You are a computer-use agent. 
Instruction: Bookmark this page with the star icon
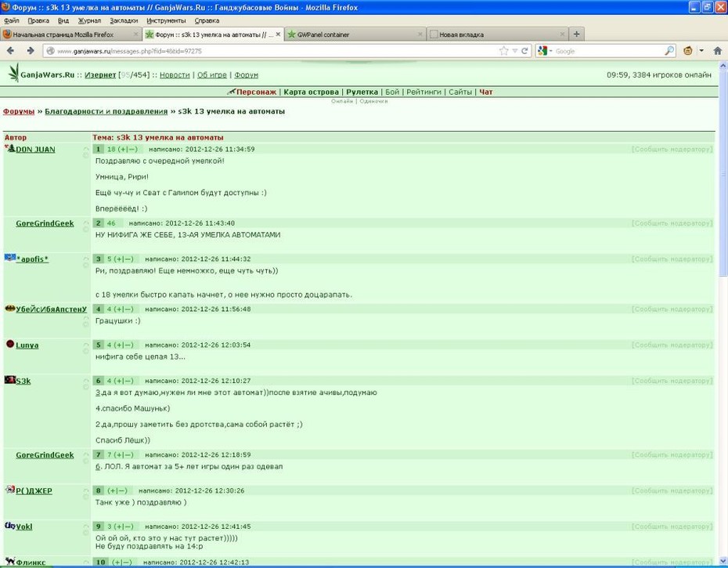pyautogui.click(x=504, y=51)
